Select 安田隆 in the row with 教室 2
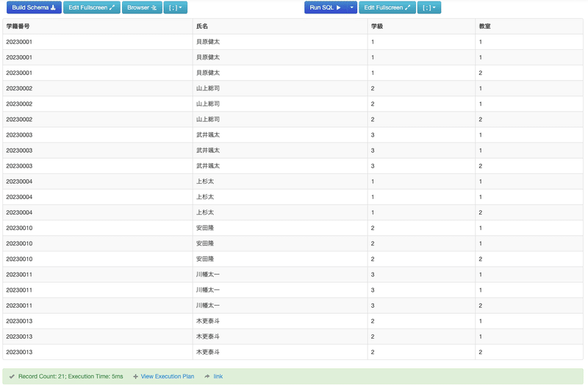Image resolution: width=588 pixels, height=385 pixels. click(x=205, y=259)
